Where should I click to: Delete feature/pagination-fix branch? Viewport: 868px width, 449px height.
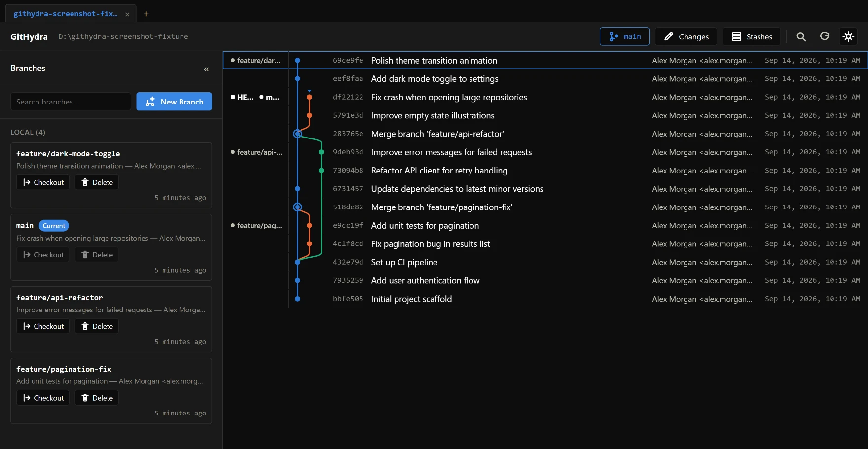pos(97,398)
